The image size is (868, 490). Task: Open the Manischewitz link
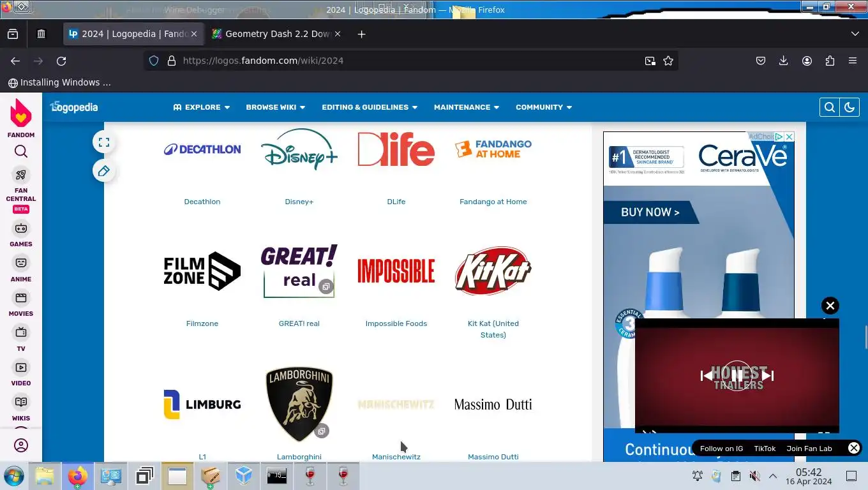coord(396,457)
